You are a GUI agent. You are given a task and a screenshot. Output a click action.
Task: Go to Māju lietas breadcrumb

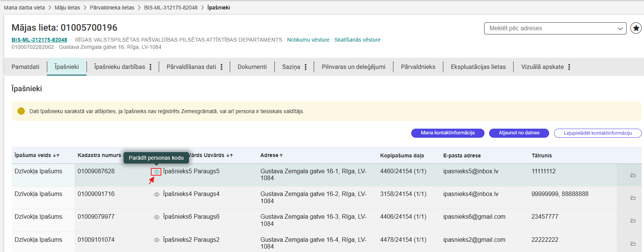coord(67,8)
